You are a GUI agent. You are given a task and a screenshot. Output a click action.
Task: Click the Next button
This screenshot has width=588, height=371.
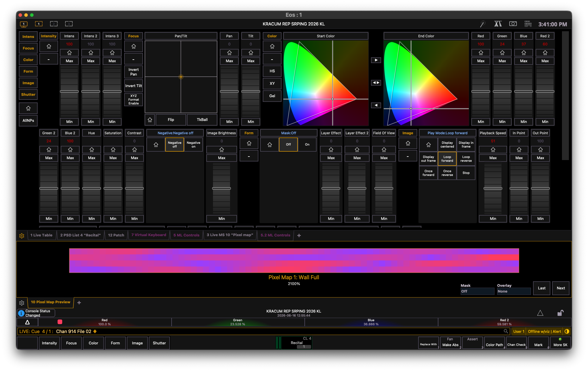(561, 288)
